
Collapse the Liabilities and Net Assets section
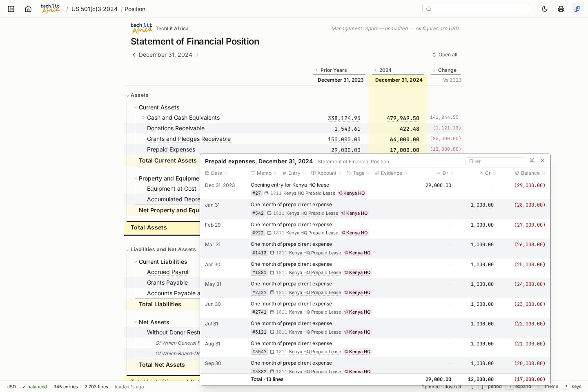coord(127,250)
